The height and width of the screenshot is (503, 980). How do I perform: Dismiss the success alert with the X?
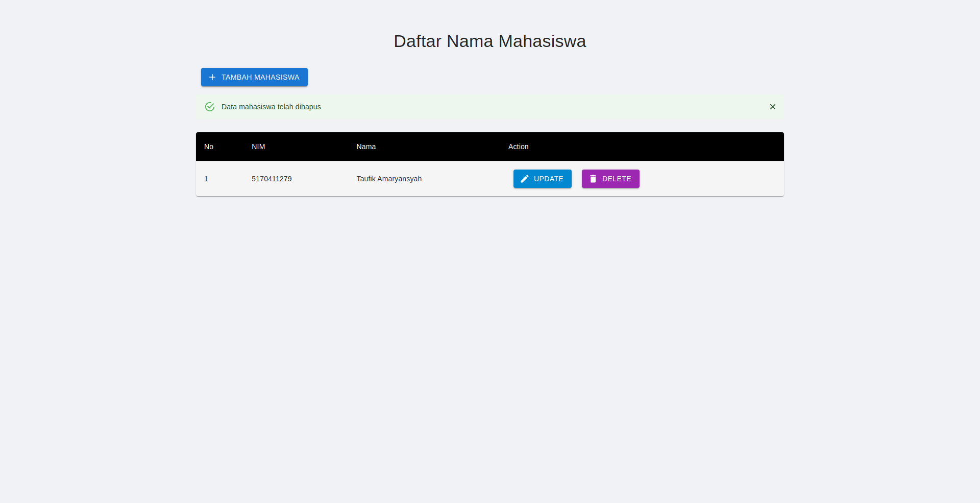pos(773,107)
